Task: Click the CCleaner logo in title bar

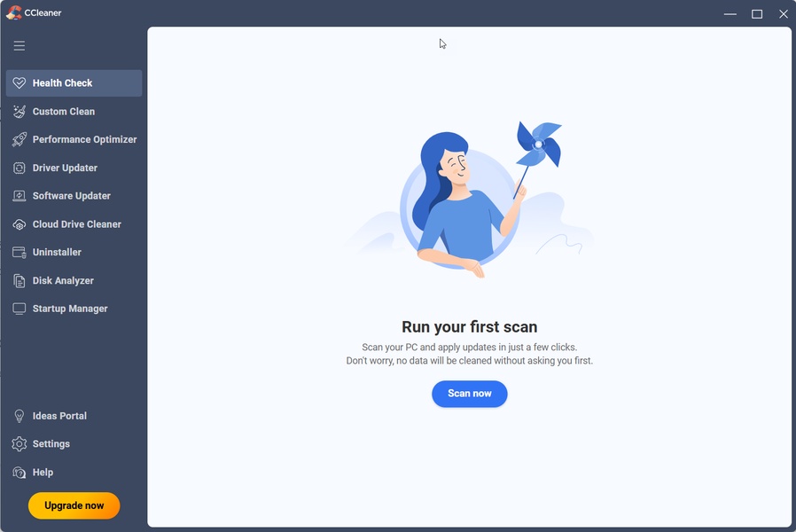Action: (14, 12)
